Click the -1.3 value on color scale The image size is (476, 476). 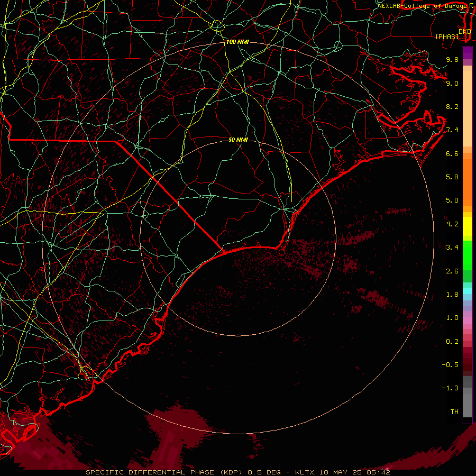[x=450, y=388]
